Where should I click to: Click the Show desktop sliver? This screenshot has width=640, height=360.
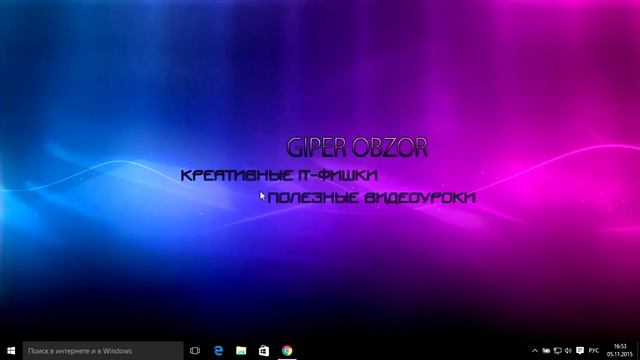coord(638,351)
